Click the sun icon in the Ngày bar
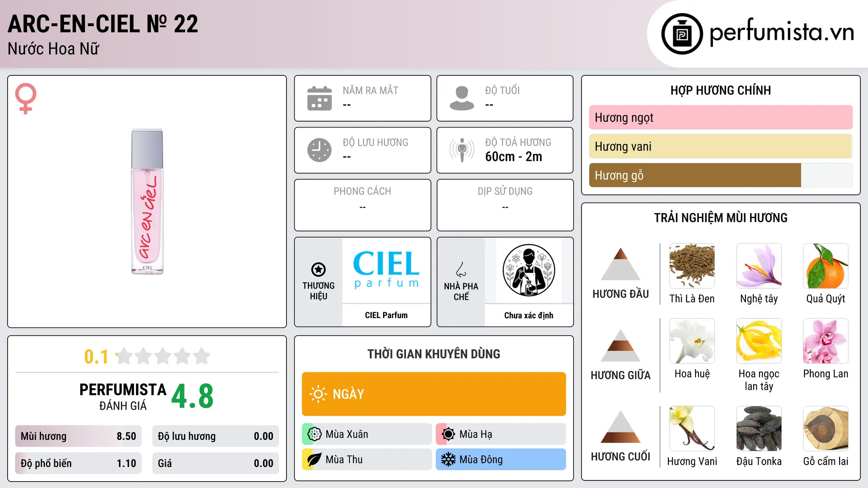Image resolution: width=868 pixels, height=488 pixels. pyautogui.click(x=318, y=394)
